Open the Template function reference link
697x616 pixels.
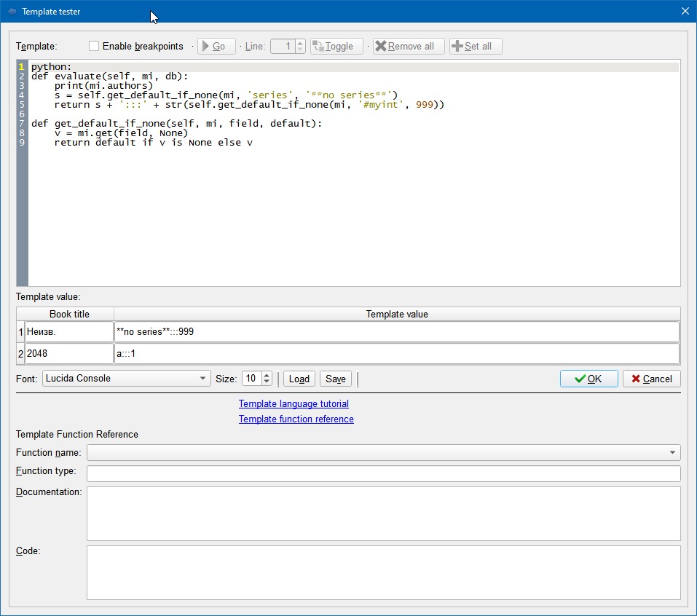pos(296,419)
